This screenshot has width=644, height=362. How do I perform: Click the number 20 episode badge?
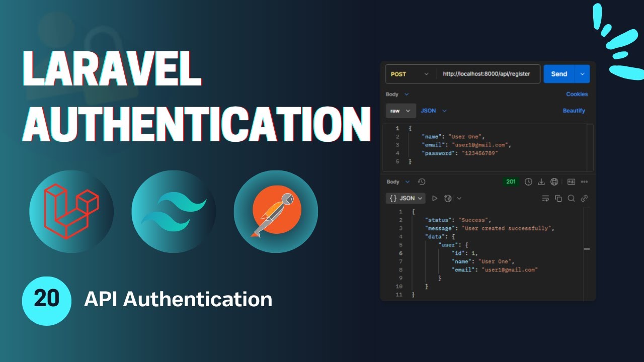(47, 301)
